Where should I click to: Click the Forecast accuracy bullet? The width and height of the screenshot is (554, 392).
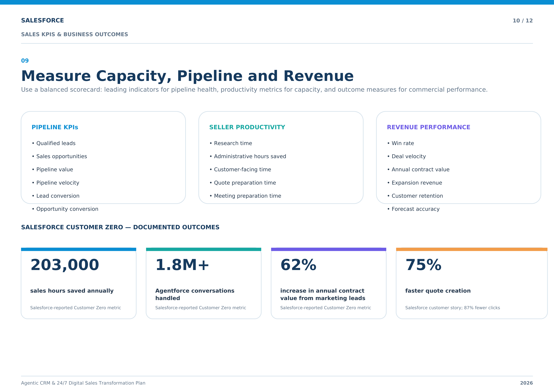(x=413, y=209)
